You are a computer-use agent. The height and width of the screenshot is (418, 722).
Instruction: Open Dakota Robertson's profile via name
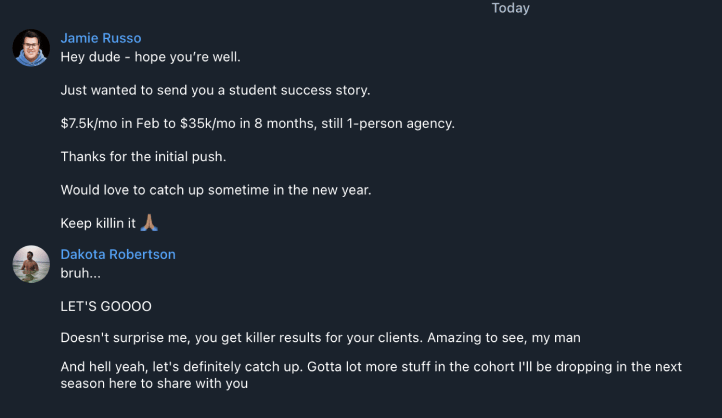click(x=118, y=254)
